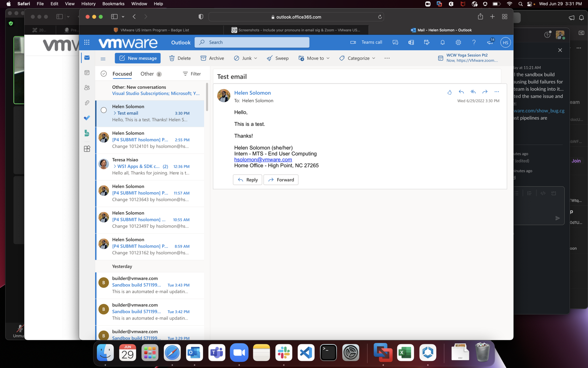This screenshot has height=368, width=588.
Task: Open Outlook settings gear icon
Action: 458,42
